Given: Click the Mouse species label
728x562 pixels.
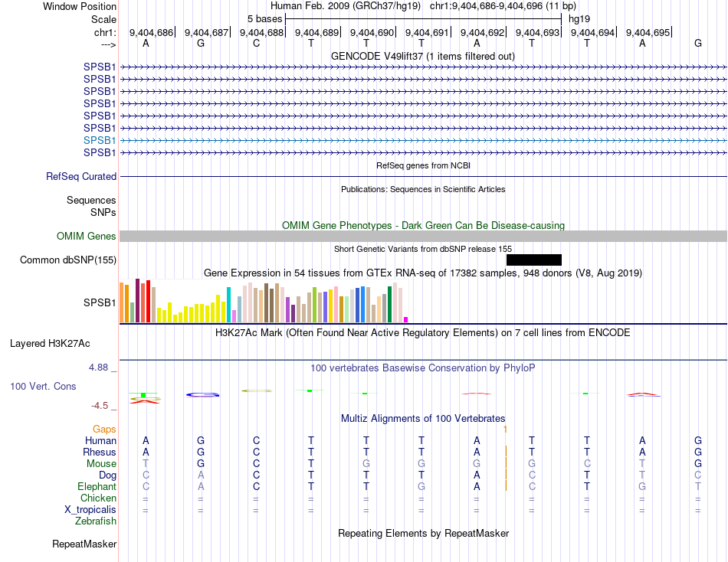Looking at the screenshot, I should click(101, 464).
